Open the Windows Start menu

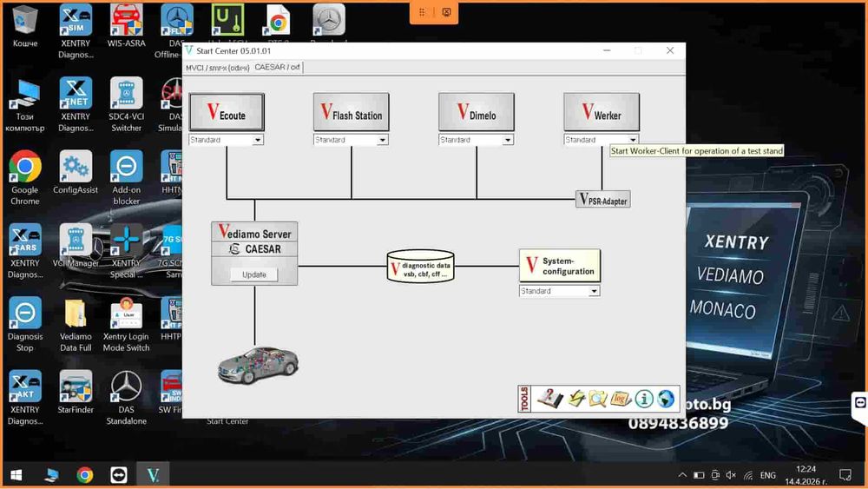pyautogui.click(x=16, y=475)
